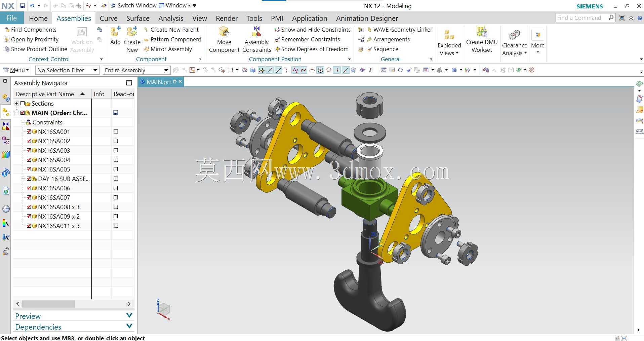Expand the DAY 16 SUB ASSE node
Viewport: 644px width, 341px height.
(x=23, y=179)
